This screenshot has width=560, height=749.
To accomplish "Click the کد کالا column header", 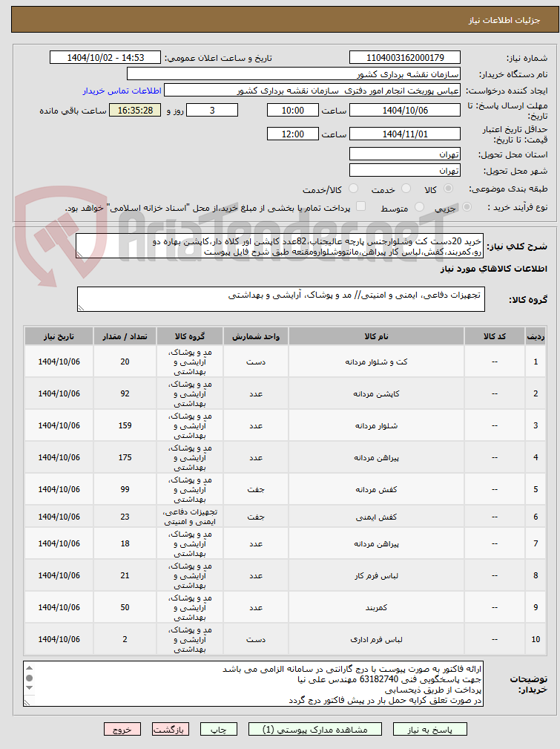I will click(495, 336).
